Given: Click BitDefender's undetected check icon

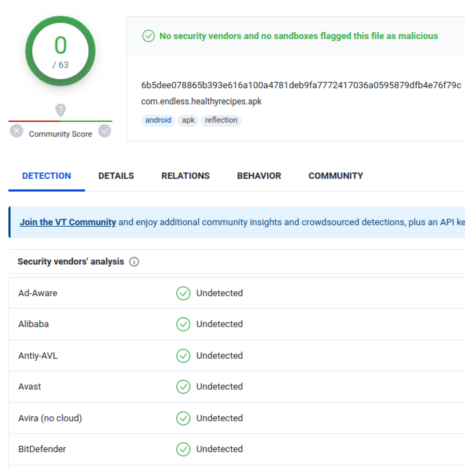Looking at the screenshot, I should click(183, 449).
